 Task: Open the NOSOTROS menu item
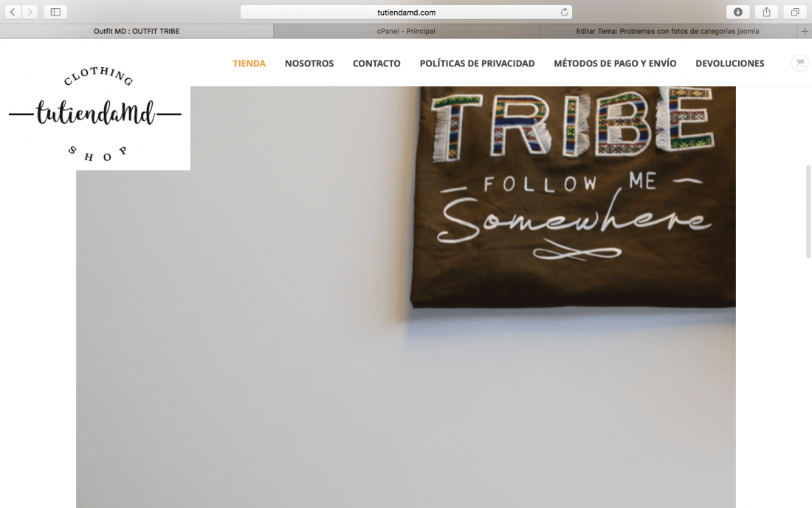coord(309,63)
